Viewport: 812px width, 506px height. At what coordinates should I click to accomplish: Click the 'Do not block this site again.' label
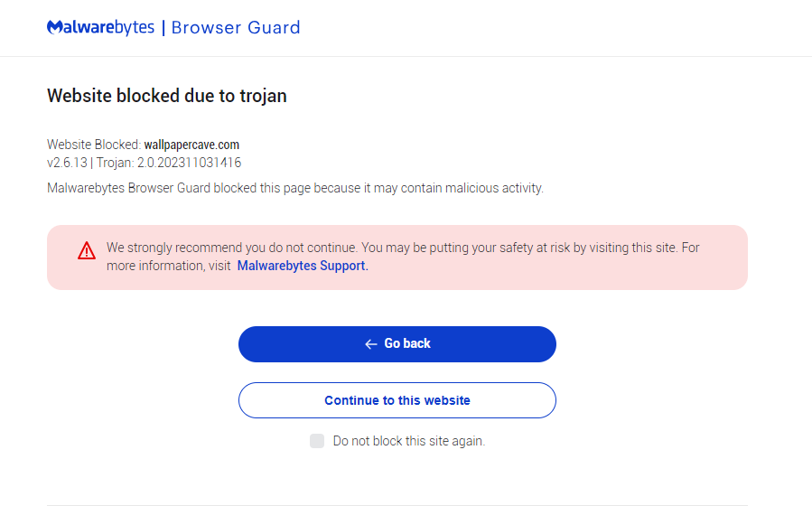pyautogui.click(x=408, y=441)
